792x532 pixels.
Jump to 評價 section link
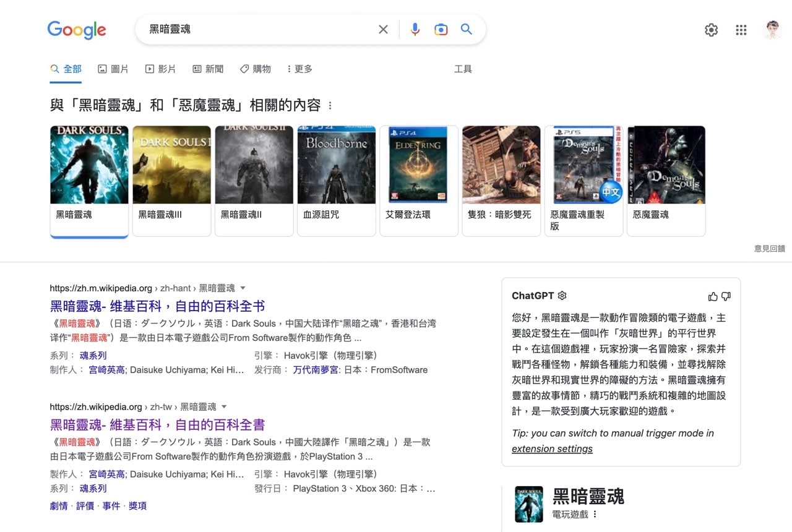coord(85,506)
